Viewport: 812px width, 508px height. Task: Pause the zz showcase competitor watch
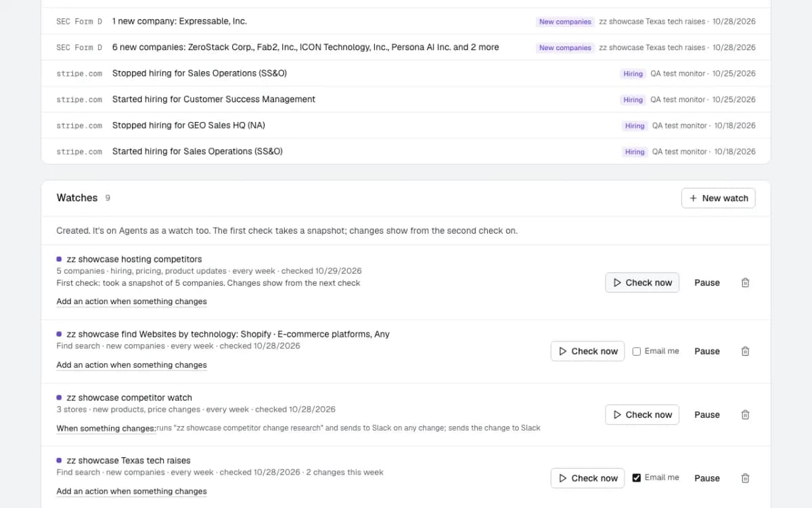[707, 415]
